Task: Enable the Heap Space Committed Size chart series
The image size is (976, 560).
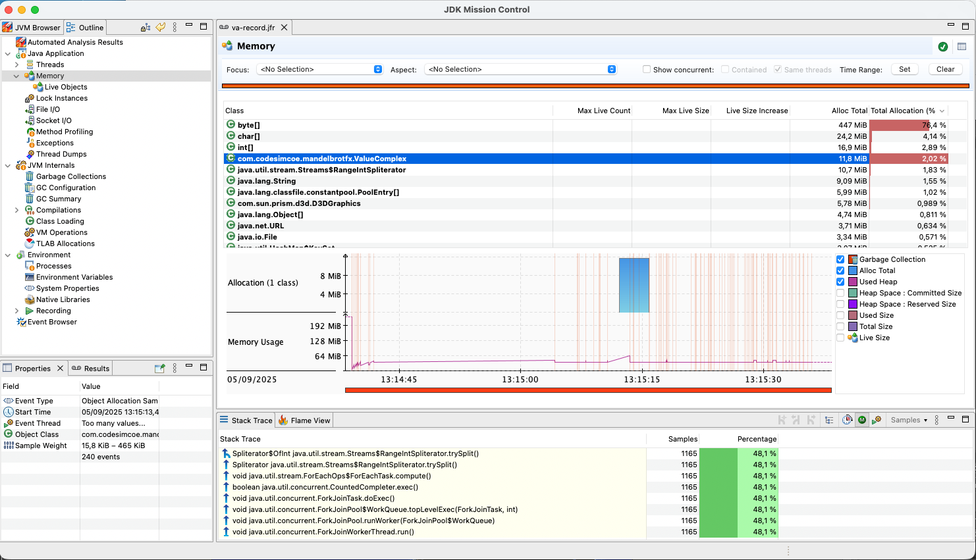Action: pyautogui.click(x=840, y=292)
